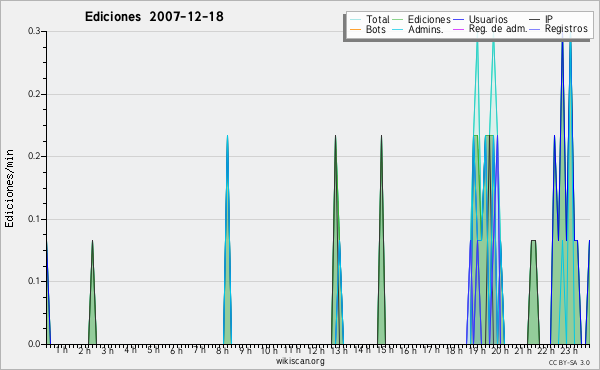Click the Registros legend line swatch
Viewport: 600px width, 370px height.
(534, 29)
